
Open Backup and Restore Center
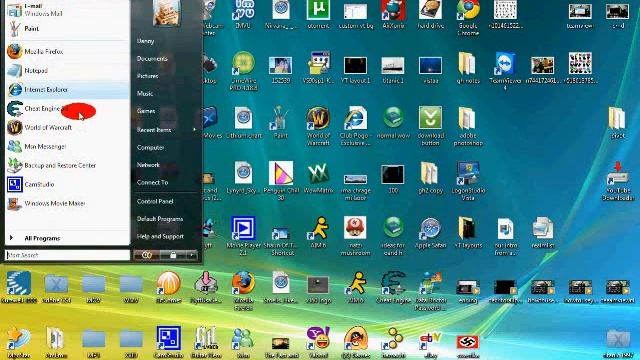(67, 165)
